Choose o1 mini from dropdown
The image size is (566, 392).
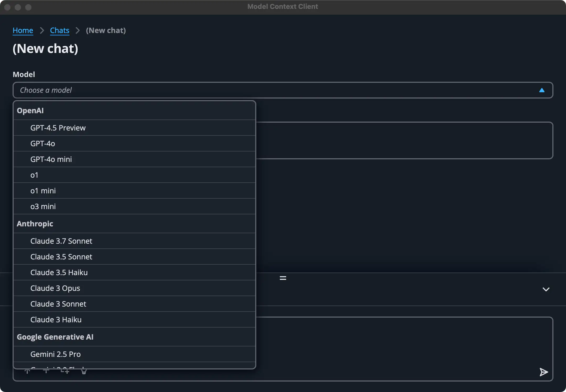coord(43,191)
